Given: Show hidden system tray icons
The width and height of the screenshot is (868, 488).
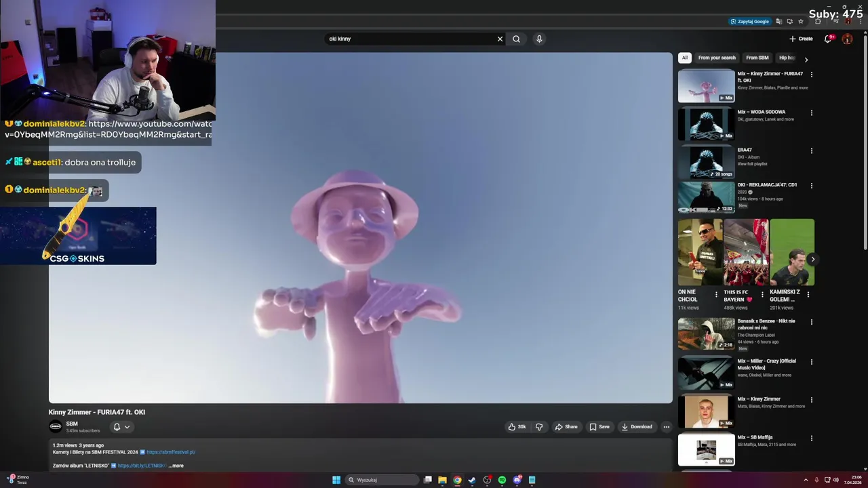Looking at the screenshot, I should [x=806, y=480].
